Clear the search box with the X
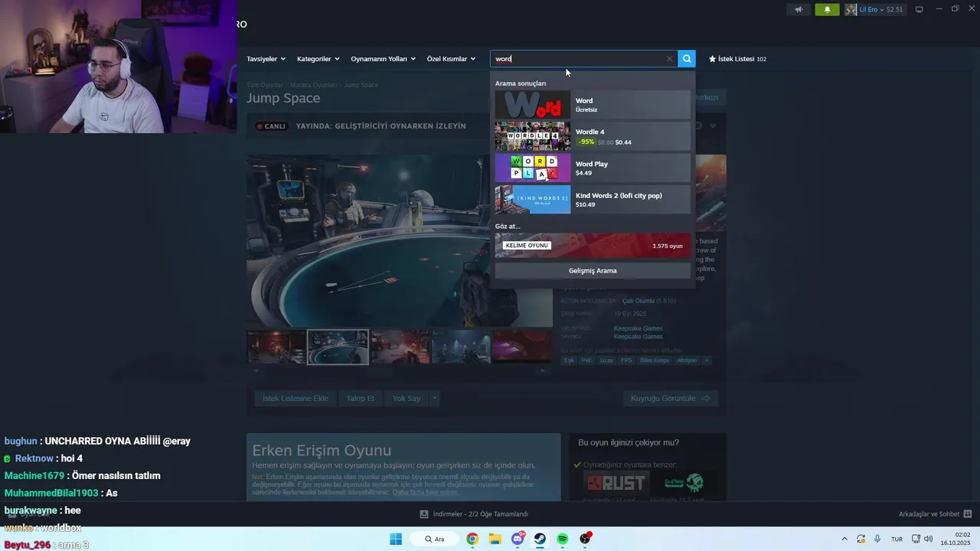Image resolution: width=980 pixels, height=551 pixels. [669, 59]
